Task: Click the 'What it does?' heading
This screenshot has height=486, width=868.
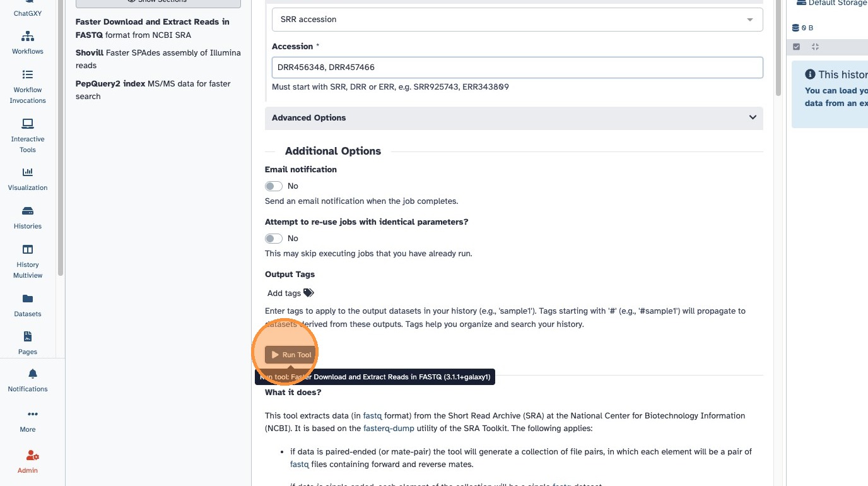Action: click(x=293, y=393)
